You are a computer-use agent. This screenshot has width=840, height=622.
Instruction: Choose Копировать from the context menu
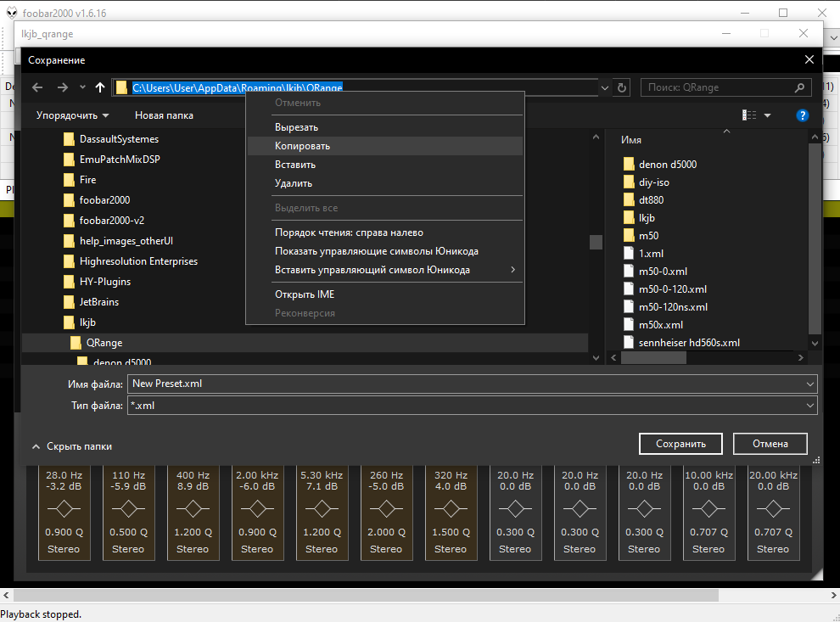pos(384,146)
